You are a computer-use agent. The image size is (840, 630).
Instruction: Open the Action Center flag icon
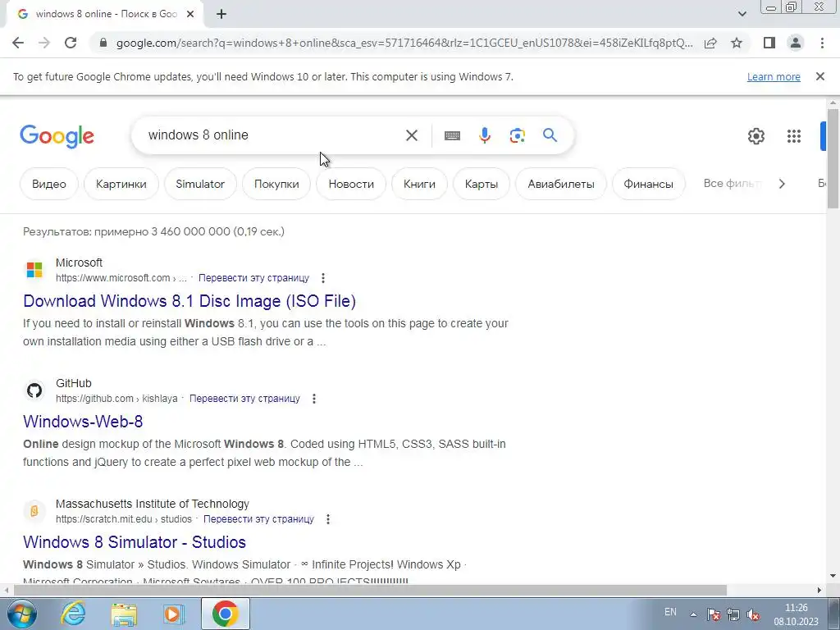click(x=713, y=614)
